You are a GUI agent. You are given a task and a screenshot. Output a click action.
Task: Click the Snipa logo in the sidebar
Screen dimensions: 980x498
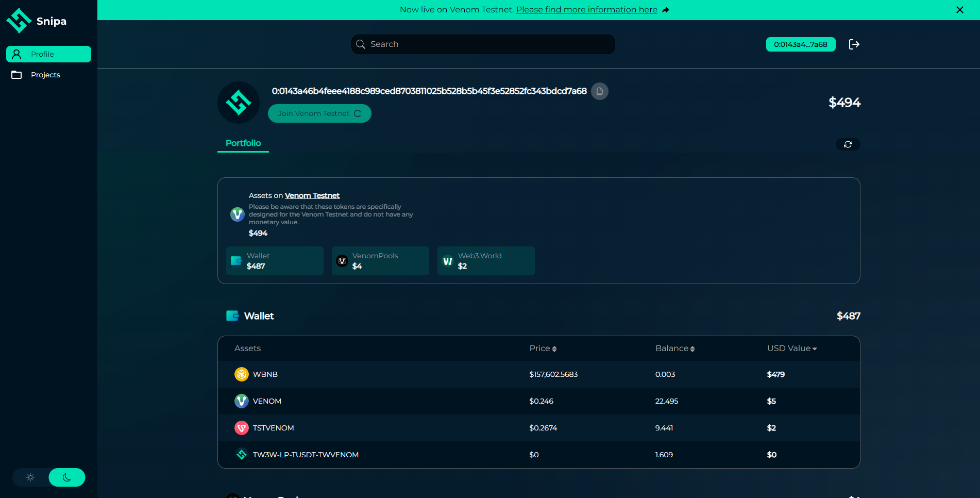tap(36, 21)
